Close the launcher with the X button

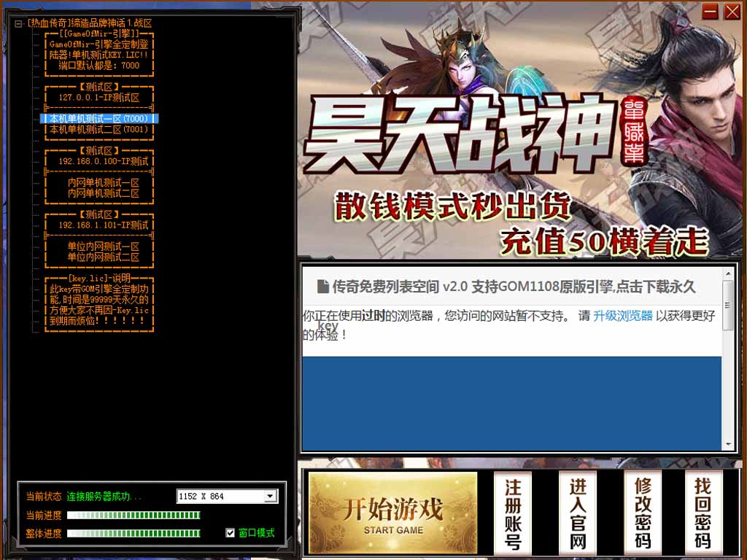[x=732, y=12]
